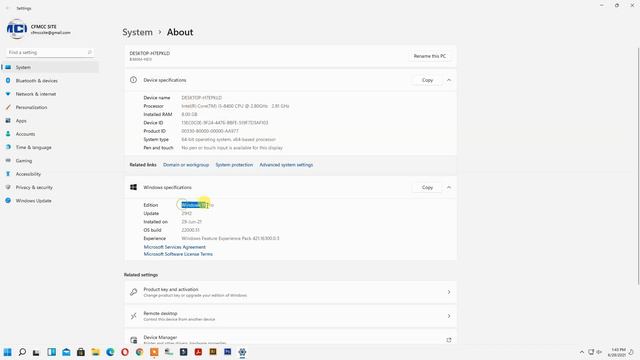This screenshot has width=640, height=360.
Task: Click the magnifier icon in Find a setting
Action: point(89,52)
